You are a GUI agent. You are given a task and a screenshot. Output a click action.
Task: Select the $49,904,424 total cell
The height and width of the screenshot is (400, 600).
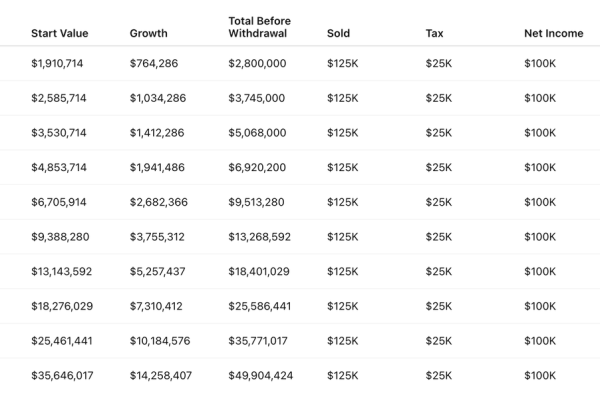[261, 376]
